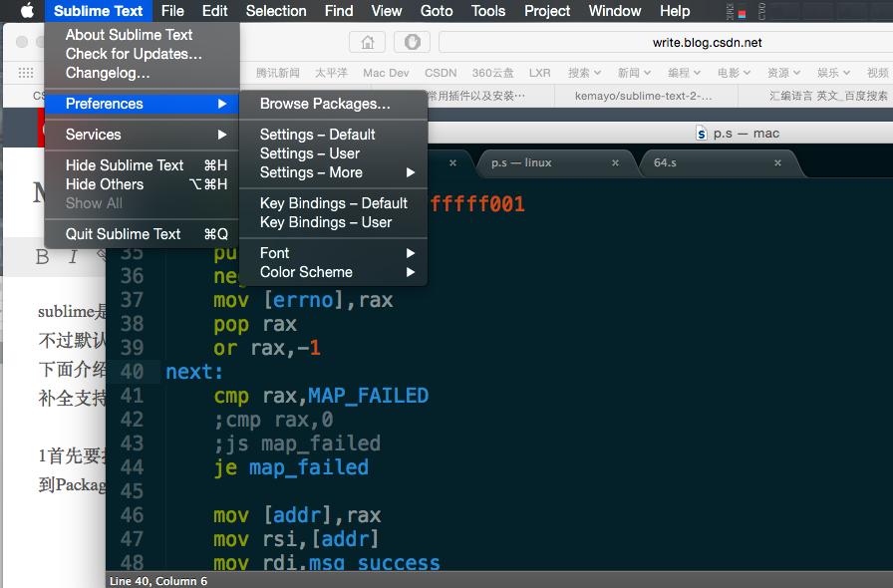Screen dimensions: 893x588
Task: Open the Changelog… item
Action: 142,73
